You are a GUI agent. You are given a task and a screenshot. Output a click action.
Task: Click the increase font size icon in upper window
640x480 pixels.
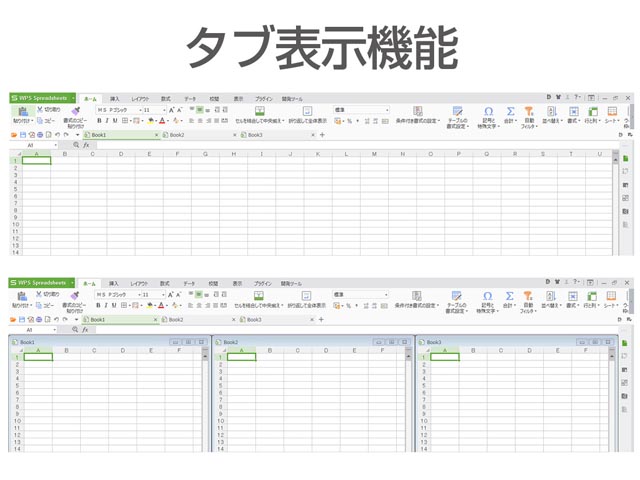171,110
